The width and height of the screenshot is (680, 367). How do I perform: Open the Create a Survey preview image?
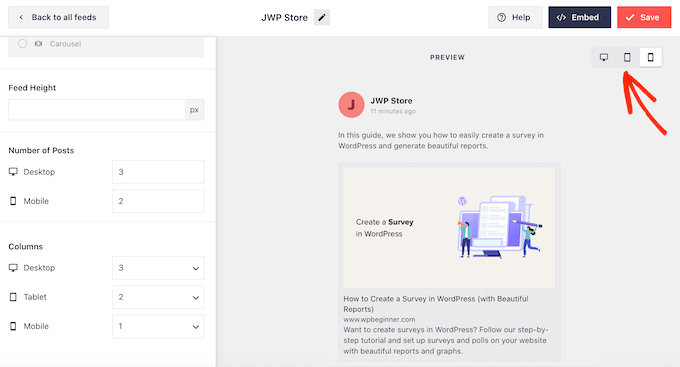[x=449, y=228]
